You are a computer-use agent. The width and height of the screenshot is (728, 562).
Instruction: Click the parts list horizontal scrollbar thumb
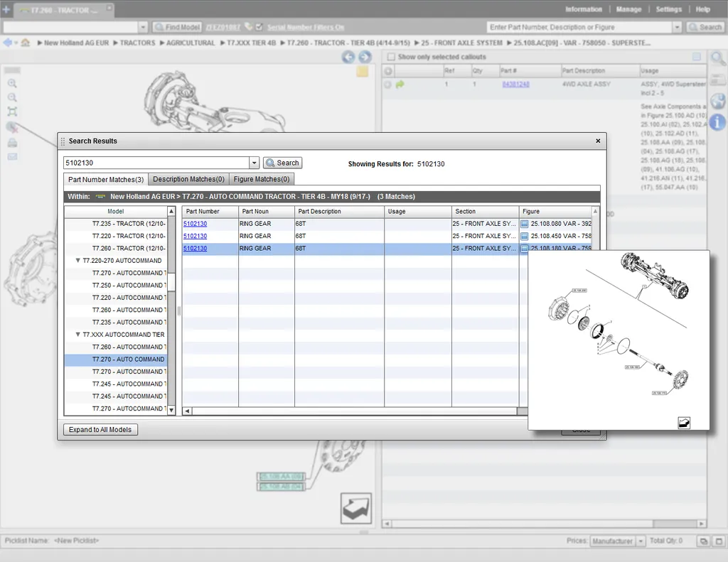pyautogui.click(x=675, y=524)
